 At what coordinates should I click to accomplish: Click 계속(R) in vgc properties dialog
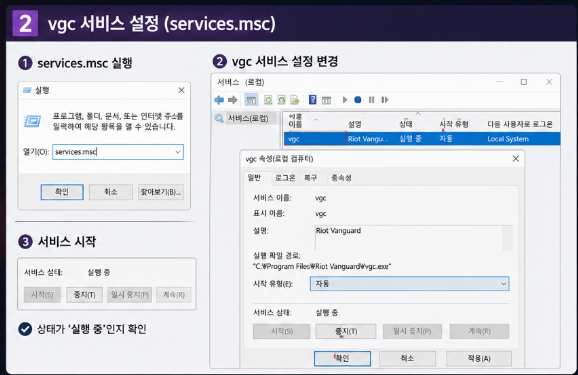tap(479, 331)
